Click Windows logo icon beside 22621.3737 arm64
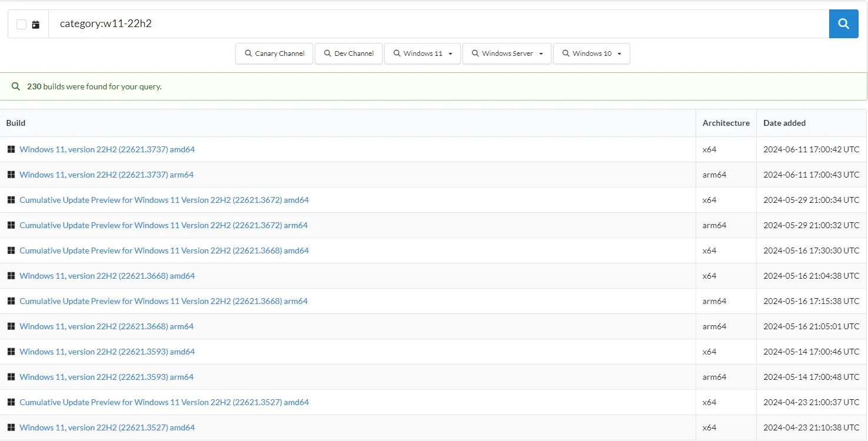868x441 pixels. pos(11,175)
